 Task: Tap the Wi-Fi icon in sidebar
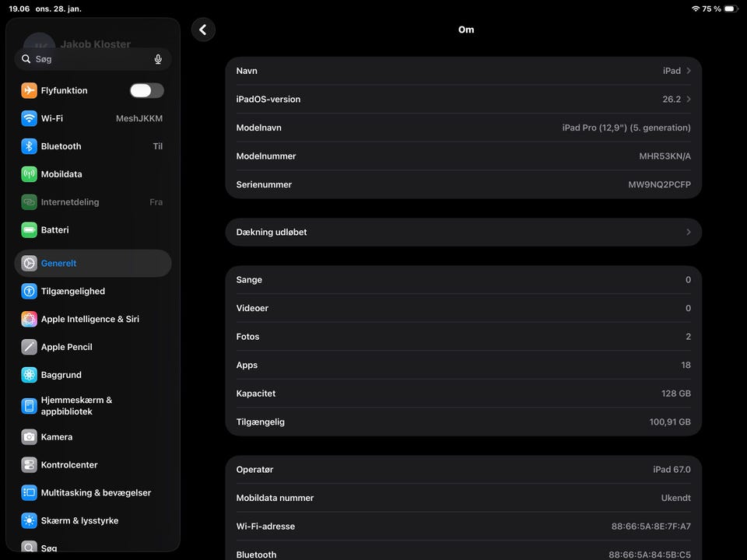click(29, 118)
